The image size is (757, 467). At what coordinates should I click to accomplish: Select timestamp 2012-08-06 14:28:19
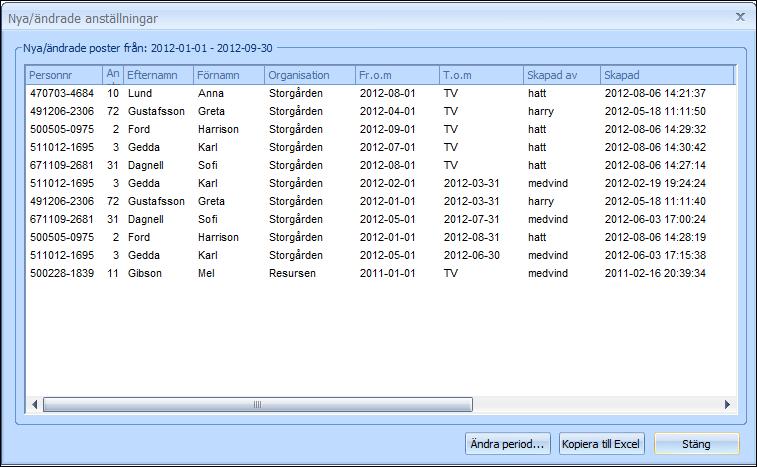(x=655, y=237)
